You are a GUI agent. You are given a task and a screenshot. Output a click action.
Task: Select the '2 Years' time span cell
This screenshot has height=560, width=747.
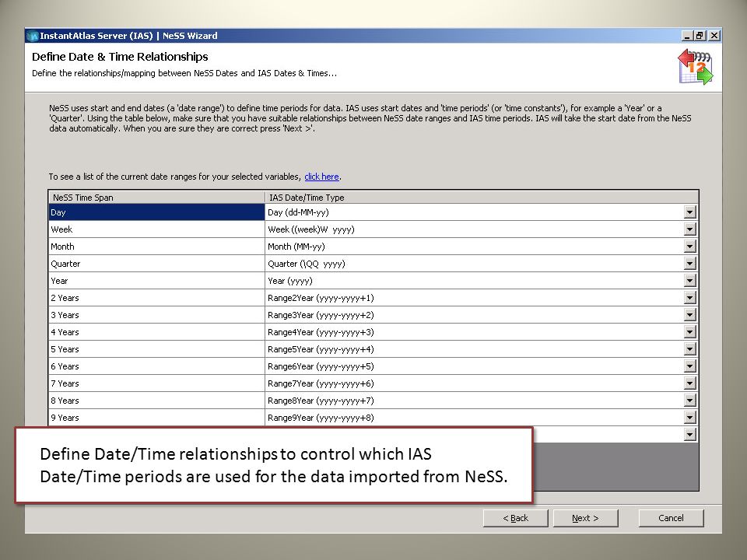coord(156,298)
